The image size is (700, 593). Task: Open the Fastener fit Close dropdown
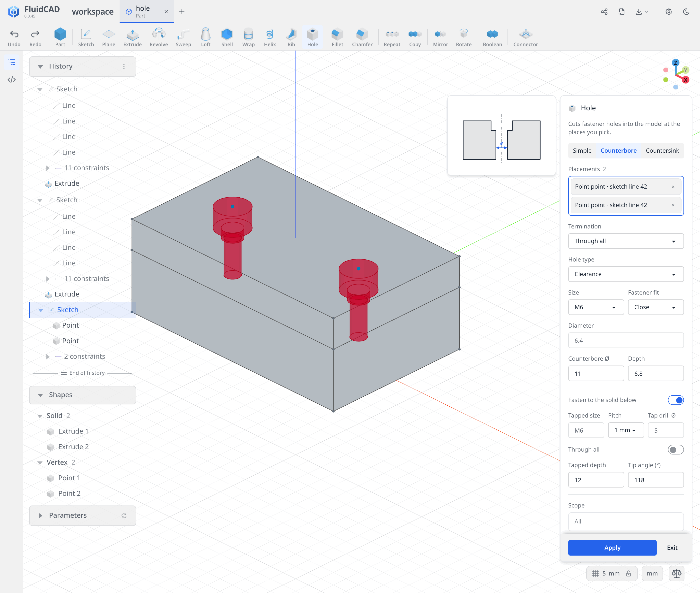656,307
